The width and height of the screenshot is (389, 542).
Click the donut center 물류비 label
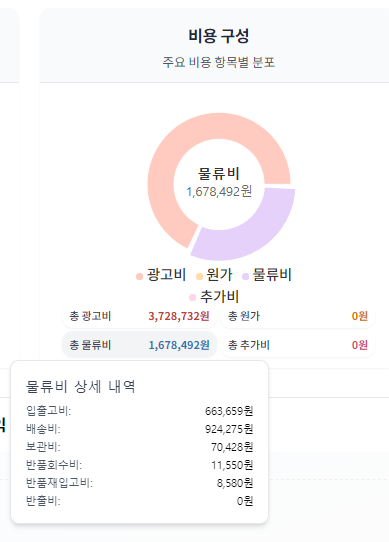point(219,173)
